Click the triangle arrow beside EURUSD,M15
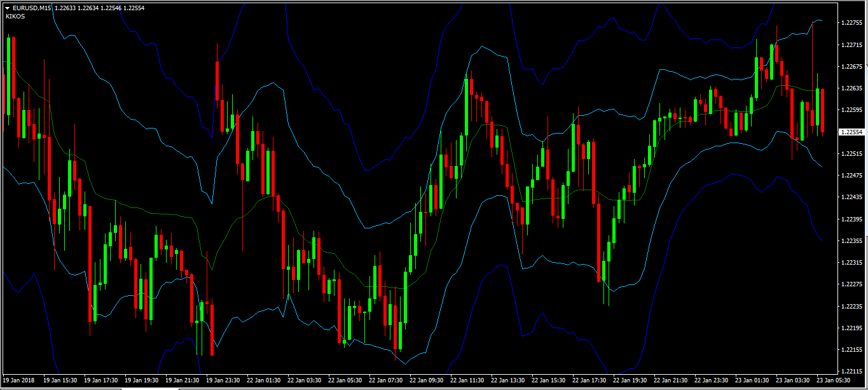 pos(7,8)
